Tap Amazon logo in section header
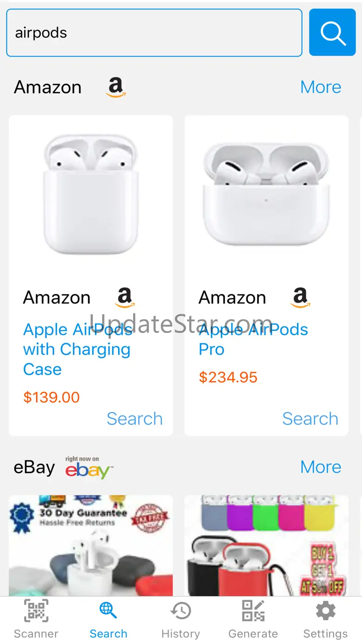Screen dimensions: 362x644 coord(116,87)
